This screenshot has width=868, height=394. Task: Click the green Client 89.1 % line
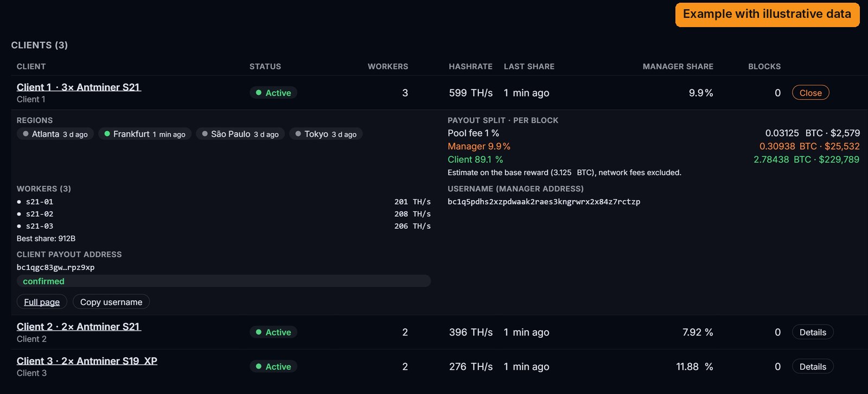tap(654, 159)
